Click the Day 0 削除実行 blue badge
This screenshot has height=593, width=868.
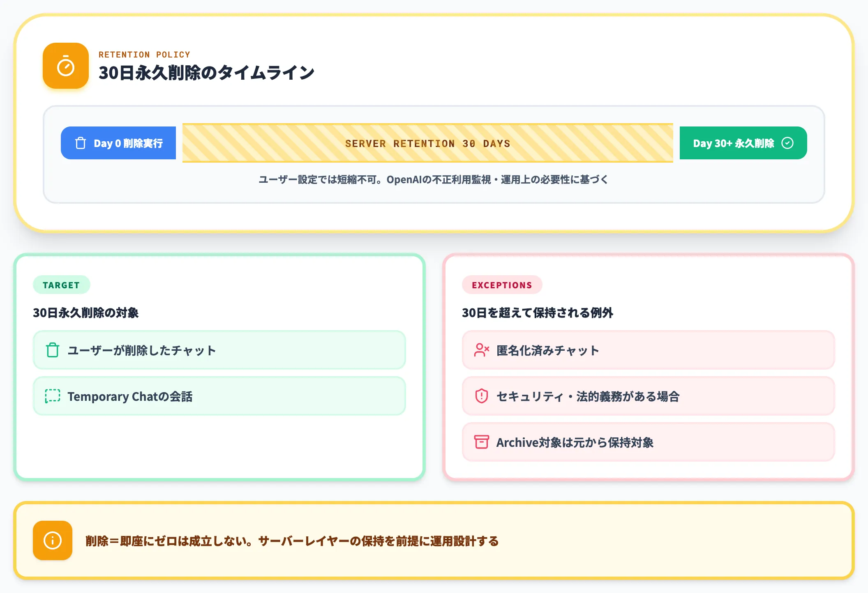pyautogui.click(x=118, y=143)
